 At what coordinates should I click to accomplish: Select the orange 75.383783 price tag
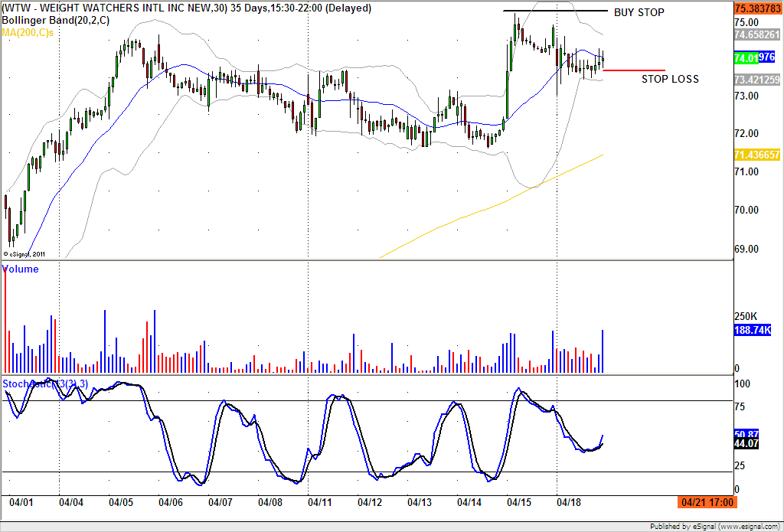(757, 8)
